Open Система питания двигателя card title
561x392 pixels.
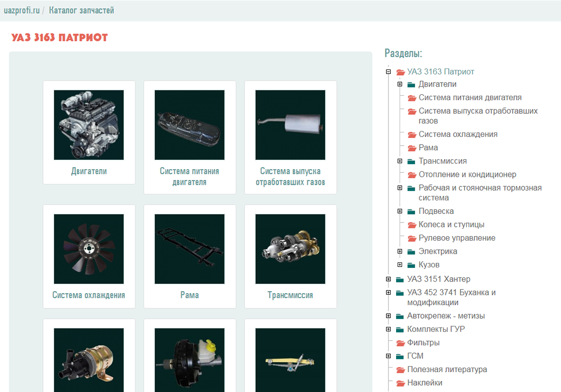(x=190, y=176)
